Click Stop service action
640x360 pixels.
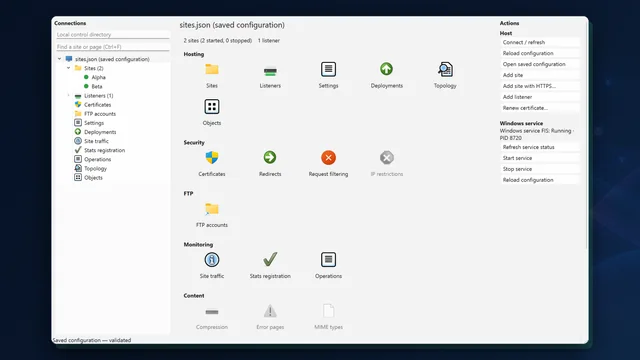tap(540, 169)
